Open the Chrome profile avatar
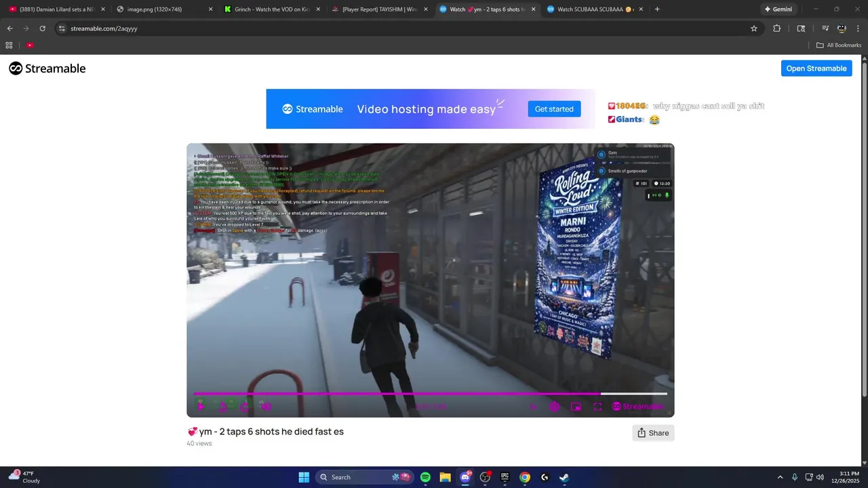 click(x=842, y=28)
